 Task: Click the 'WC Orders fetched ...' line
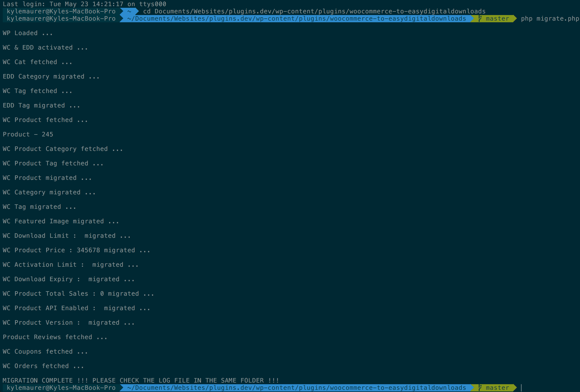pyautogui.click(x=43, y=366)
